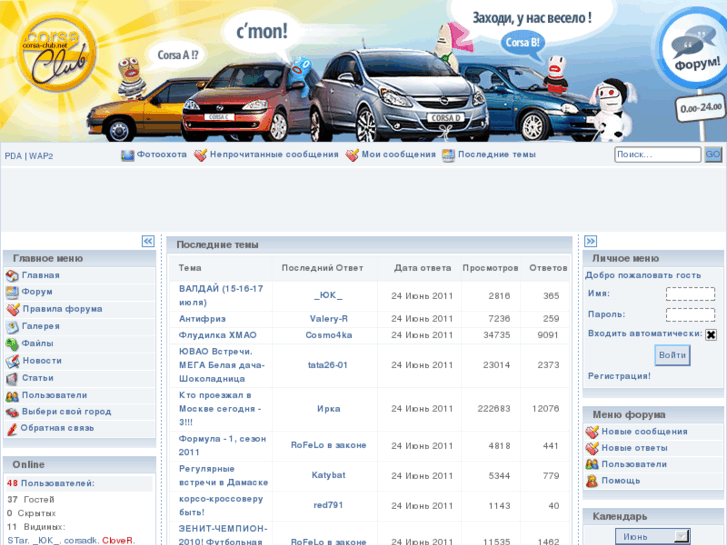Focus the Имя username field
The width and height of the screenshot is (727, 545).
click(x=690, y=294)
